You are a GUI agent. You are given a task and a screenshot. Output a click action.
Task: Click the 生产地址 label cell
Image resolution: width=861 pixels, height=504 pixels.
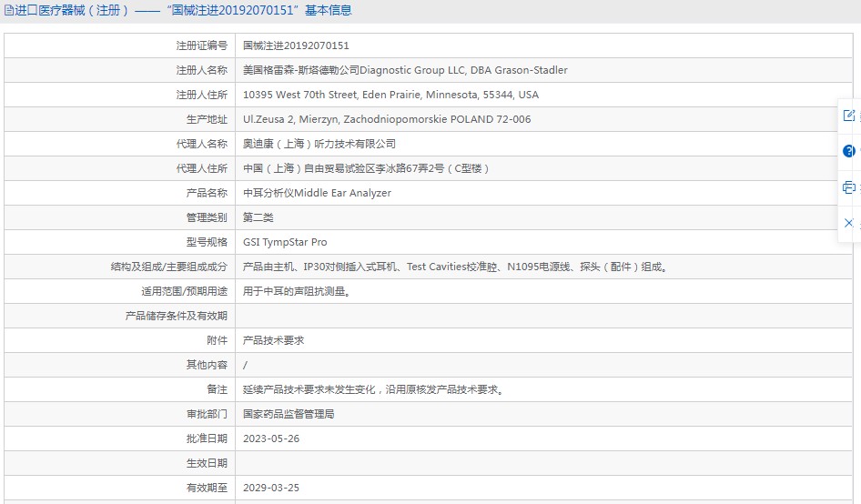(x=120, y=119)
